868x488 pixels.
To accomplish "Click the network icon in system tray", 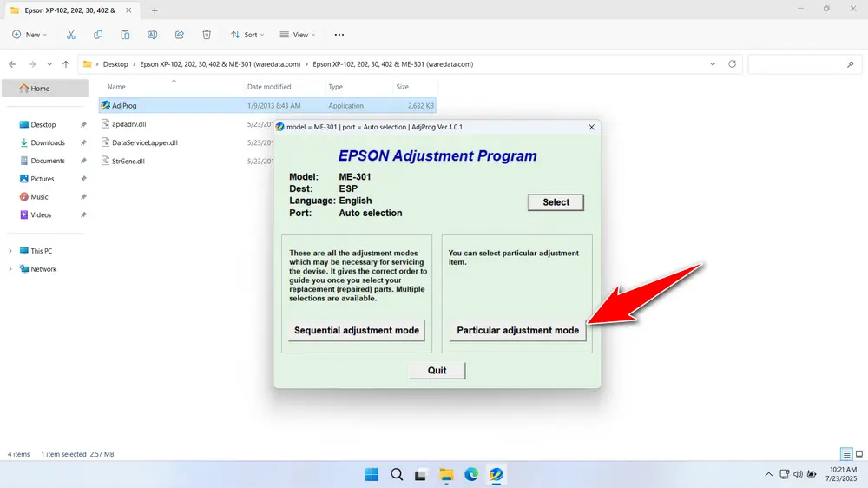I will click(x=784, y=475).
